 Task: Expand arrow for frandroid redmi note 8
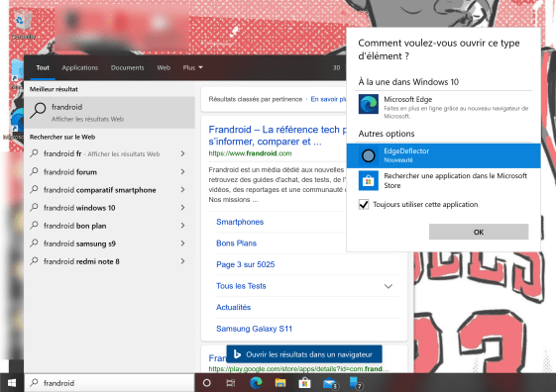182,261
